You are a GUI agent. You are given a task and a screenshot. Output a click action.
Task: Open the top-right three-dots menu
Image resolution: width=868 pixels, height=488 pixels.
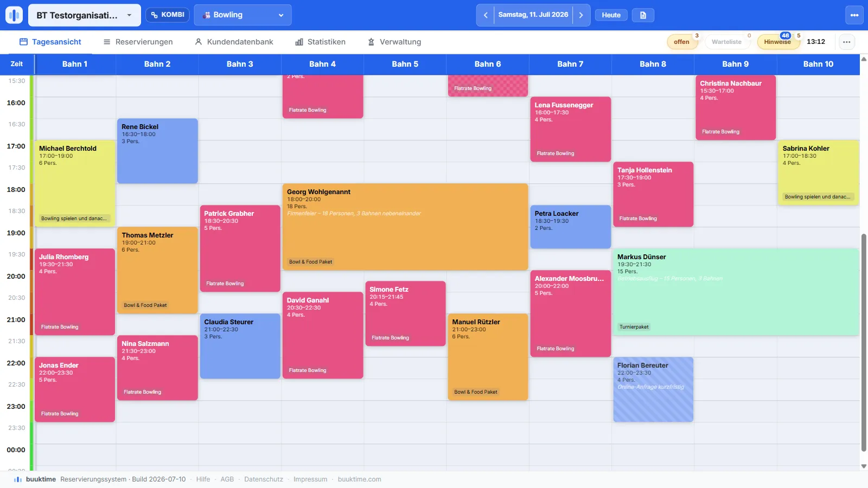(854, 15)
